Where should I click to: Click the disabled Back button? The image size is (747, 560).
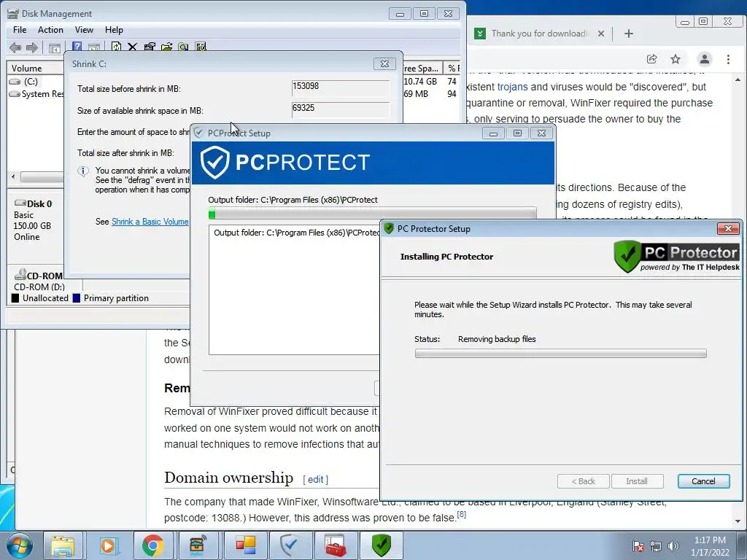coord(583,481)
